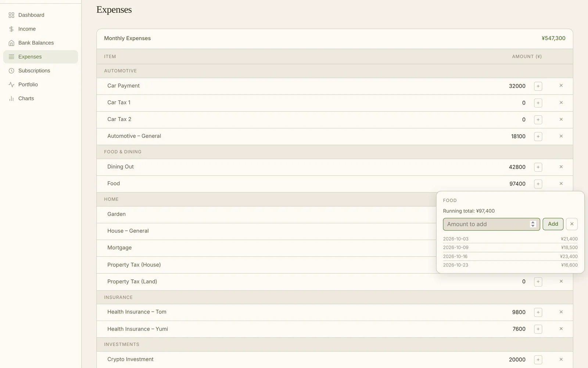This screenshot has width=588, height=368.
Task: Open the Charts page
Action: [40, 99]
